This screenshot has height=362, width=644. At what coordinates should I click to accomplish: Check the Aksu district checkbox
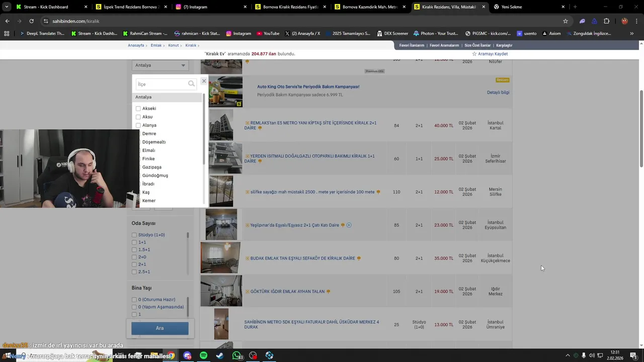click(x=138, y=117)
